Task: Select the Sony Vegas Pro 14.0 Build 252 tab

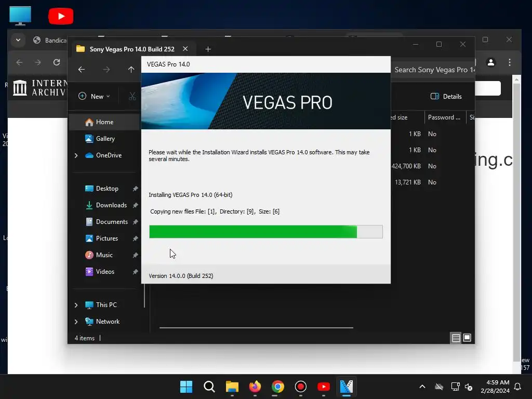Action: pos(131,49)
